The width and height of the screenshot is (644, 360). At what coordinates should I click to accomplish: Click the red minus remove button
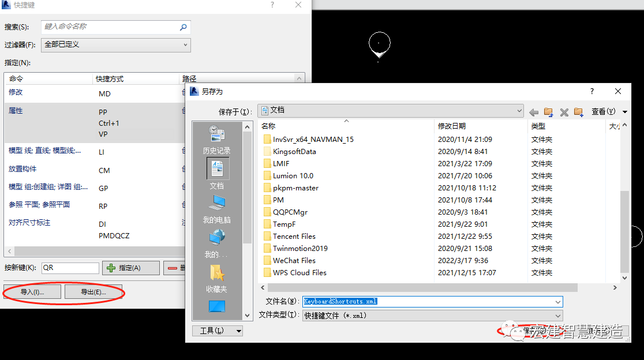pos(173,268)
